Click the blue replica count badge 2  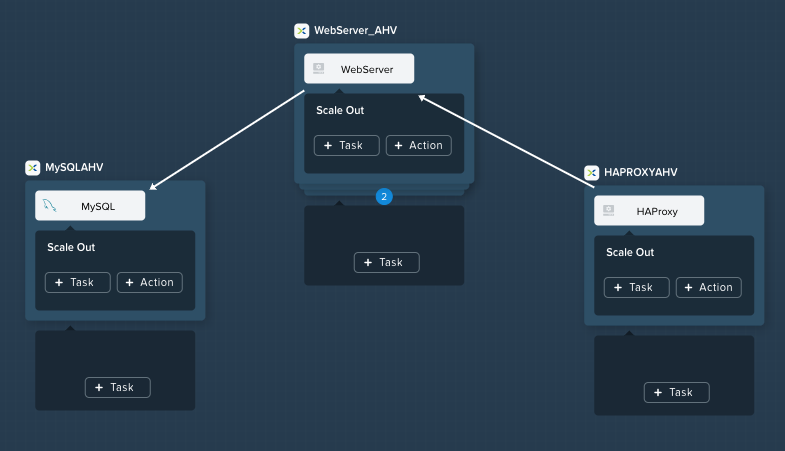tap(384, 197)
